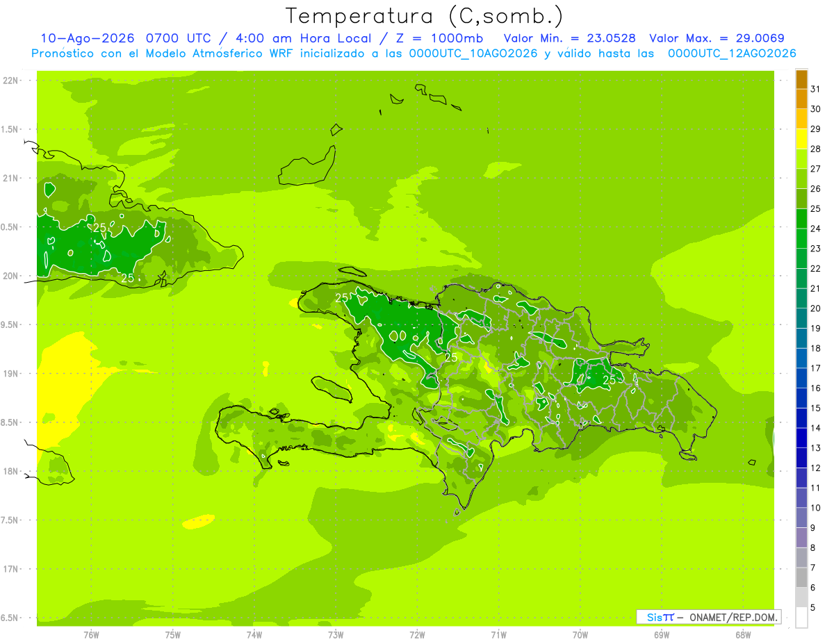Click the colorbar label "31"
834x644 pixels.
coord(816,89)
